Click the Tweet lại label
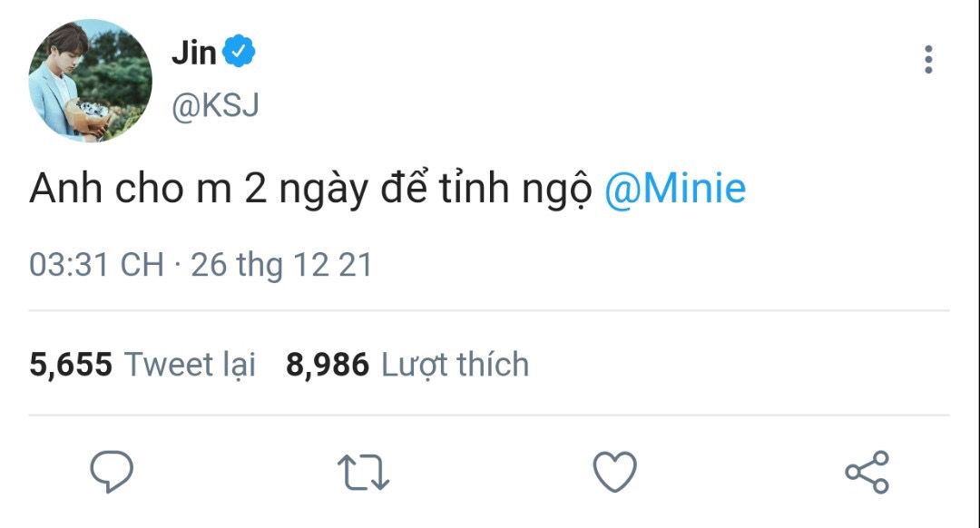This screenshot has width=980, height=528. 190,365
